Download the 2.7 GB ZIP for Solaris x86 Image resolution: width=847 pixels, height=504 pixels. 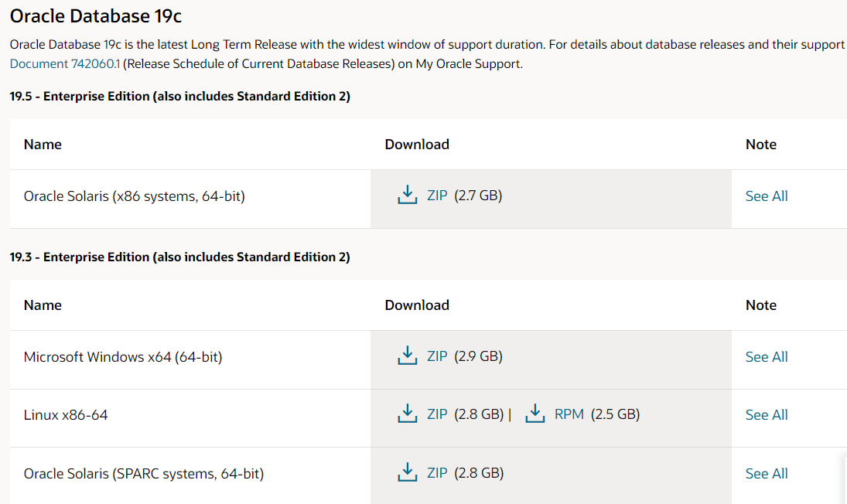(x=437, y=196)
